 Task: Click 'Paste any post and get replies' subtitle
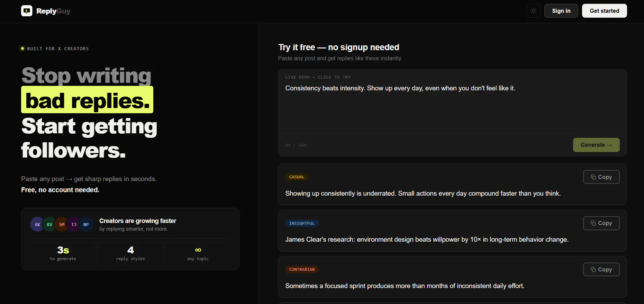pos(340,59)
